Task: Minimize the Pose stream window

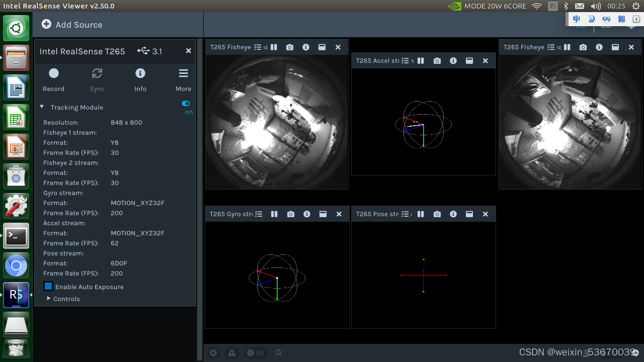Action: tap(469, 214)
